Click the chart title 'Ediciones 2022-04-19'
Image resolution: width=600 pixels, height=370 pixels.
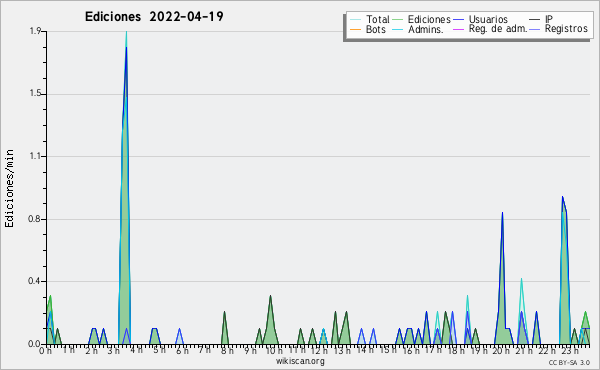(154, 17)
